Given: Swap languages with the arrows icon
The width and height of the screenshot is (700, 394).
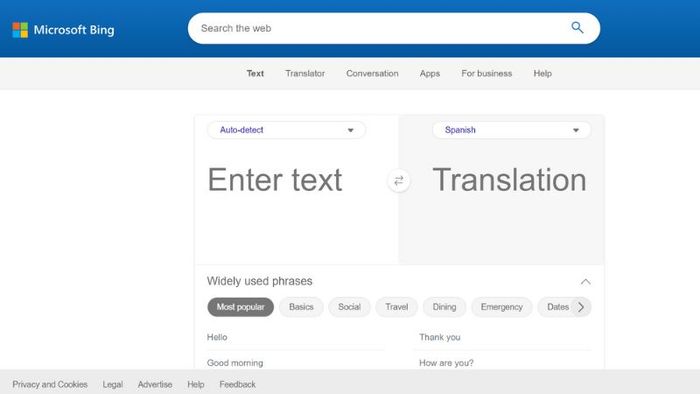Looking at the screenshot, I should point(399,181).
